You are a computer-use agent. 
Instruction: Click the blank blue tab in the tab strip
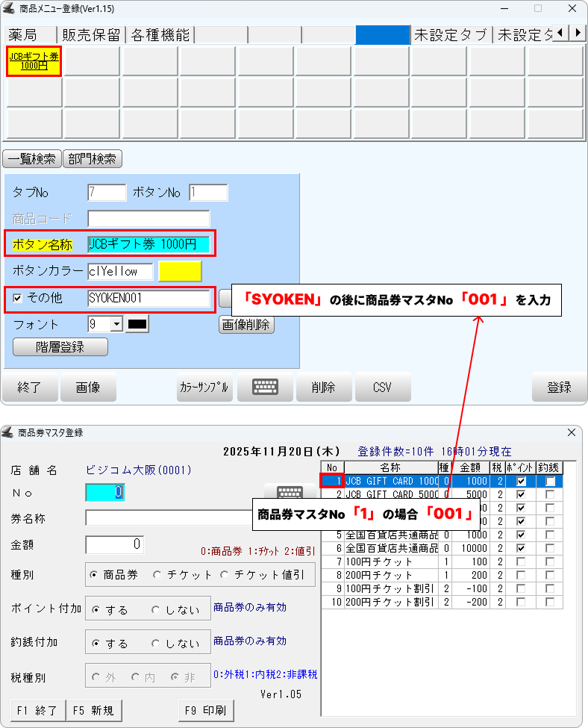(x=383, y=35)
